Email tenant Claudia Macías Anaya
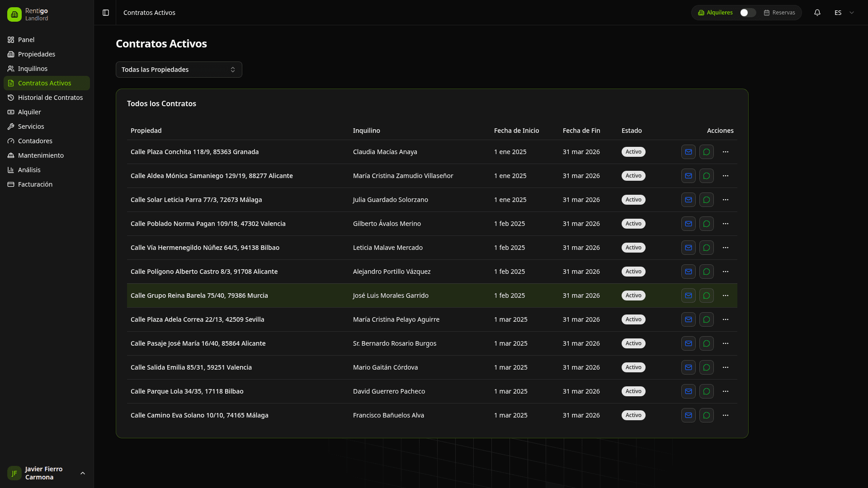 pos(688,152)
